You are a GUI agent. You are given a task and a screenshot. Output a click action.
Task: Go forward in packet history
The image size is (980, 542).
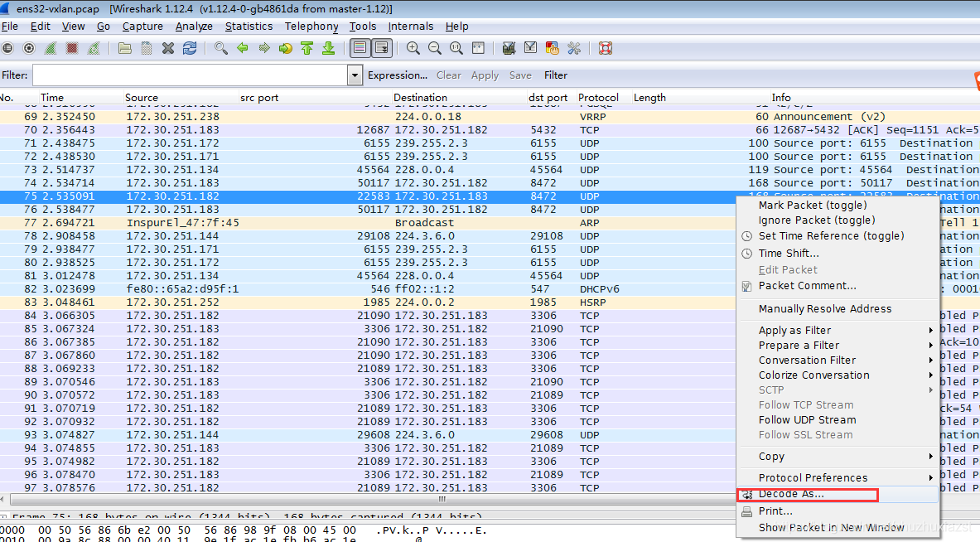(x=263, y=48)
